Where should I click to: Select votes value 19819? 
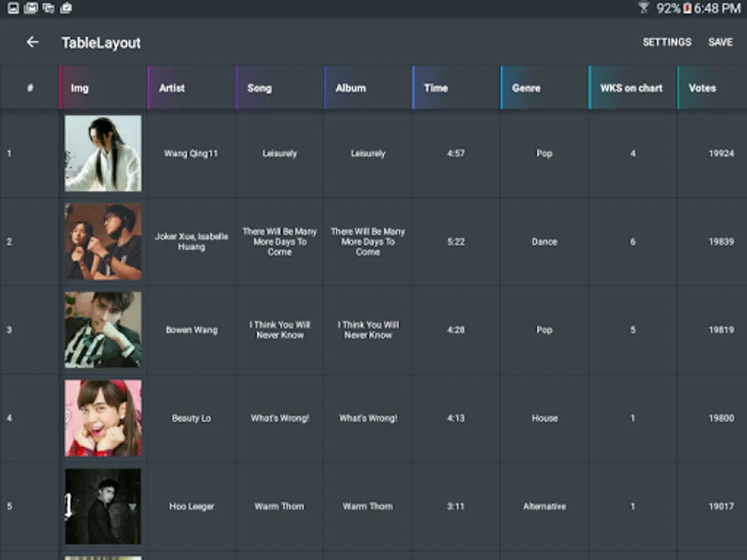721,330
